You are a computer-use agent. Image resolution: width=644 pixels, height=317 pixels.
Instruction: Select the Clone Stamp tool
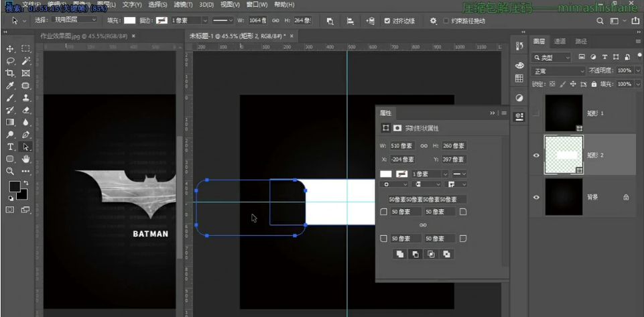click(26, 98)
